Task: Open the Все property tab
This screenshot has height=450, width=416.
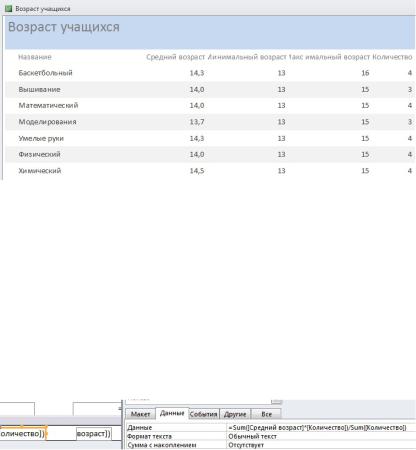Action: click(266, 414)
